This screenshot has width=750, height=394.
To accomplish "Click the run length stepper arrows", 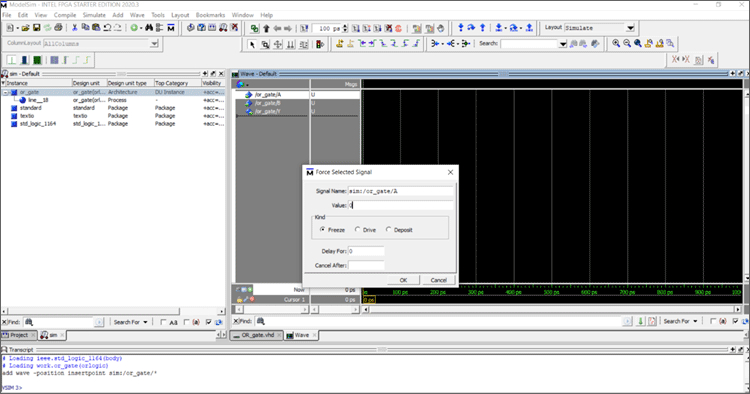I will tap(345, 29).
